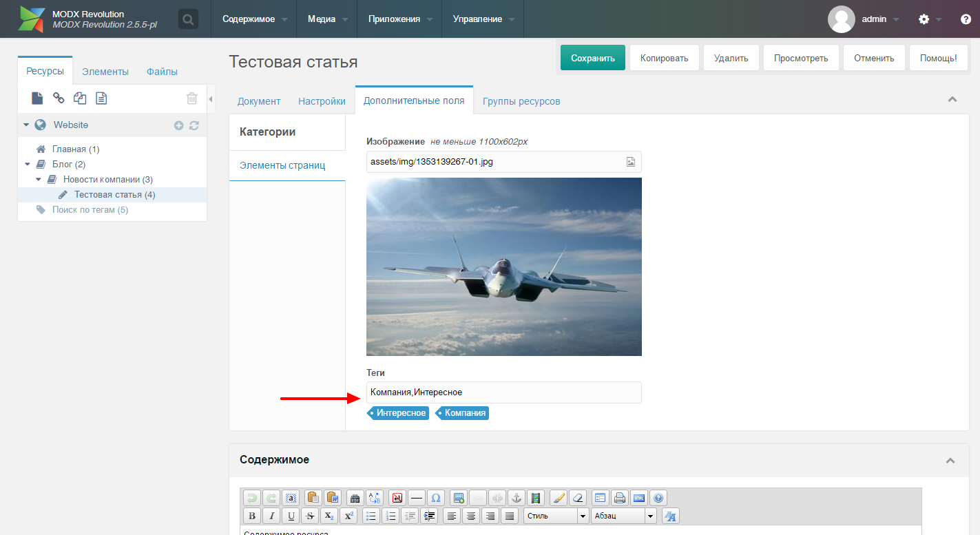
Task: Click the Просмотреть button
Action: [801, 58]
